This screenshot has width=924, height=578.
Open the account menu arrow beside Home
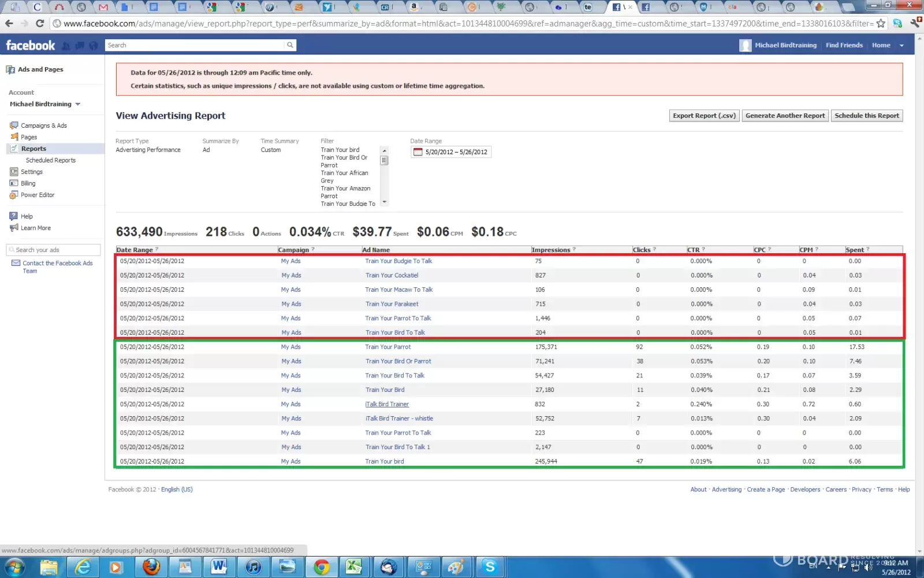[x=901, y=46]
